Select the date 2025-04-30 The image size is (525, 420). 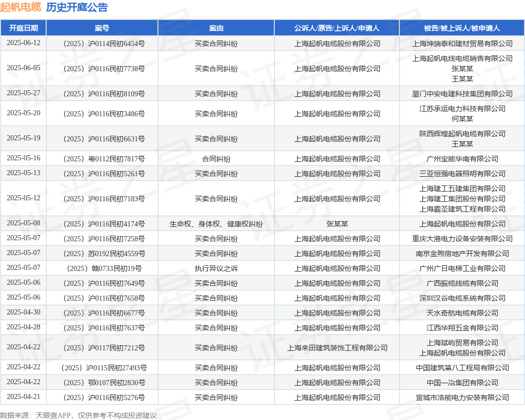(24, 312)
